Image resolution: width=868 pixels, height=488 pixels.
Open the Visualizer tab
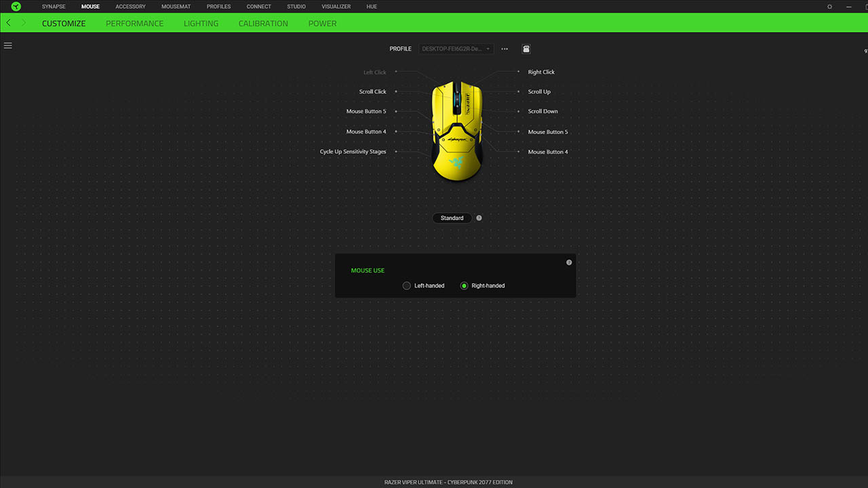coord(336,6)
